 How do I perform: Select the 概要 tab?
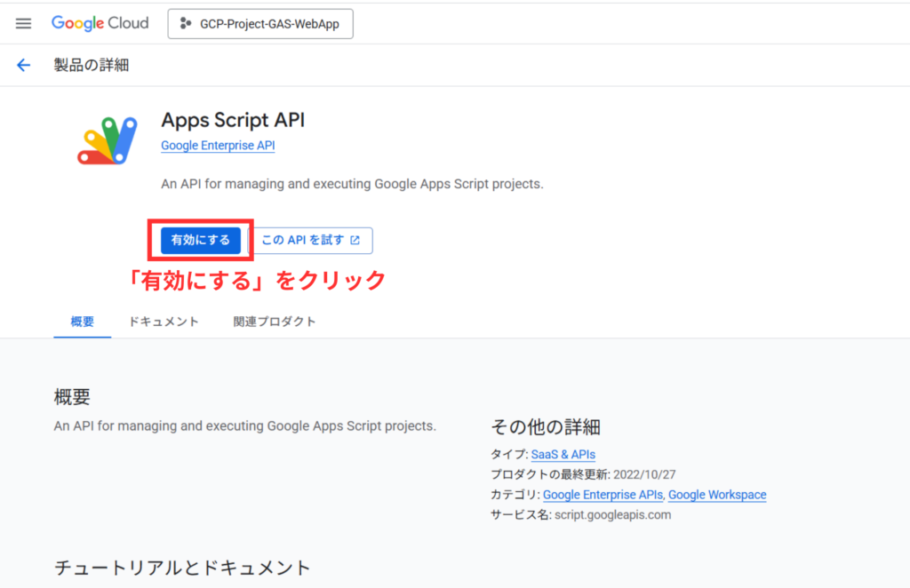tap(83, 322)
